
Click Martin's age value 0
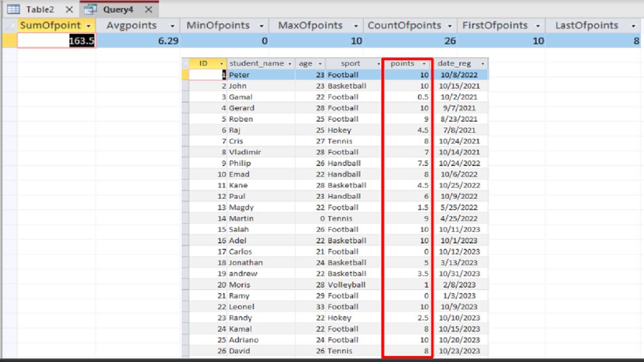point(322,219)
